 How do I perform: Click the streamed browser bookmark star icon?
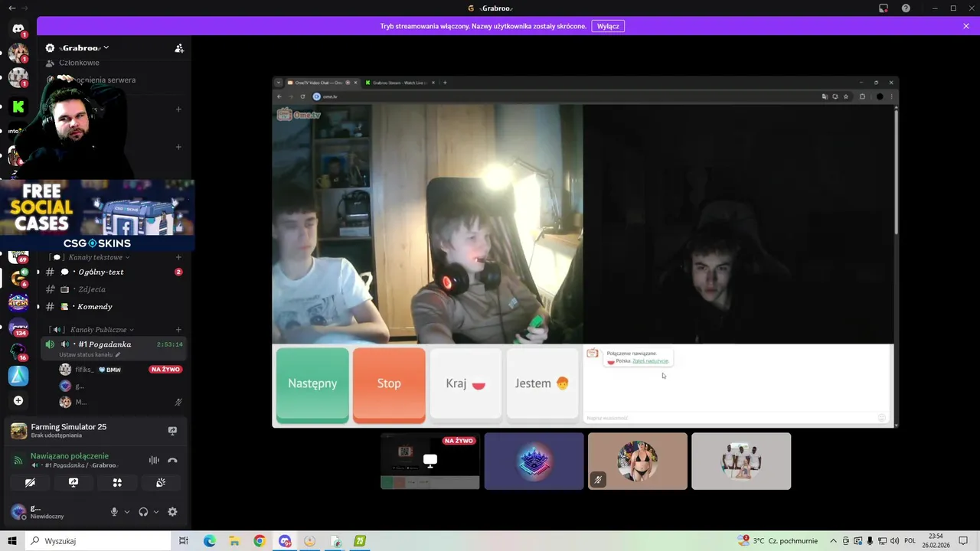(846, 96)
